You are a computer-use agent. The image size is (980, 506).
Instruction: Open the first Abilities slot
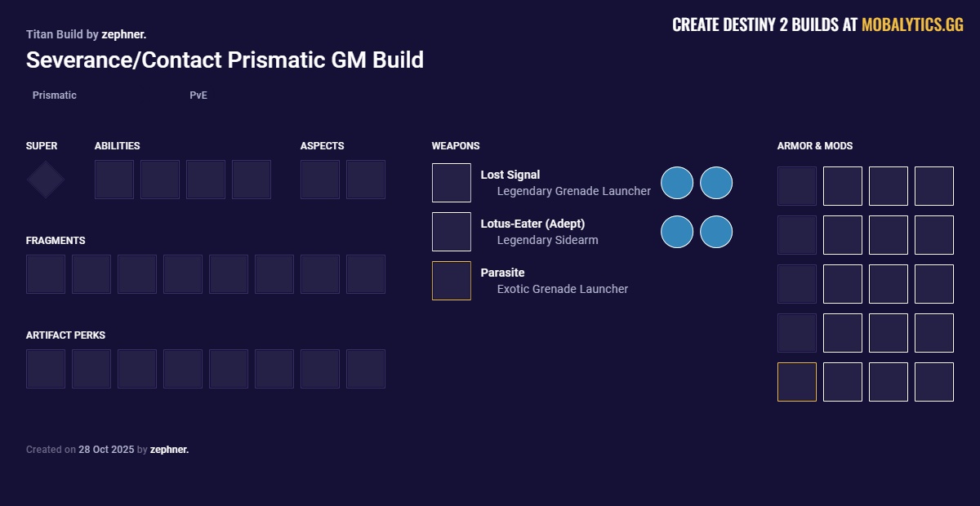(x=114, y=179)
